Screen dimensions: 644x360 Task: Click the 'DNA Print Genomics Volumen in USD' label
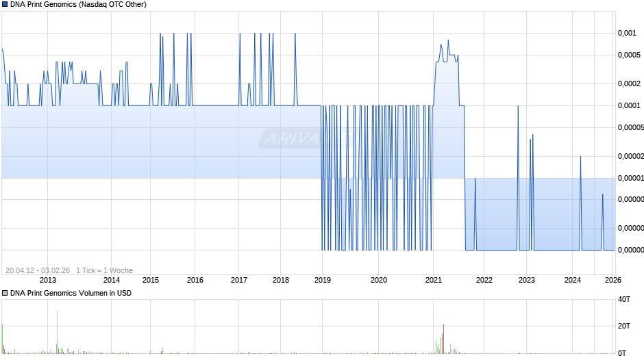[x=71, y=293]
